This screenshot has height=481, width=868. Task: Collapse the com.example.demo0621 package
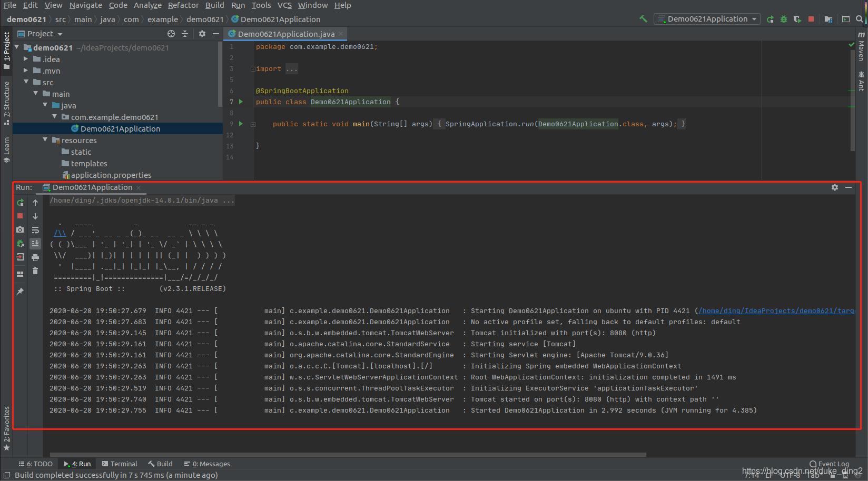click(x=55, y=117)
